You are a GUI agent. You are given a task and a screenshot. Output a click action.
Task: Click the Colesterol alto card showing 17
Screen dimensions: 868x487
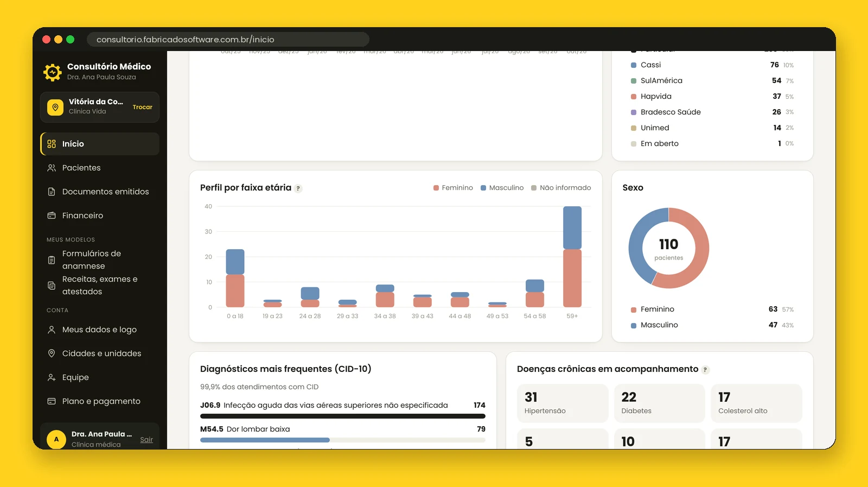pyautogui.click(x=756, y=403)
